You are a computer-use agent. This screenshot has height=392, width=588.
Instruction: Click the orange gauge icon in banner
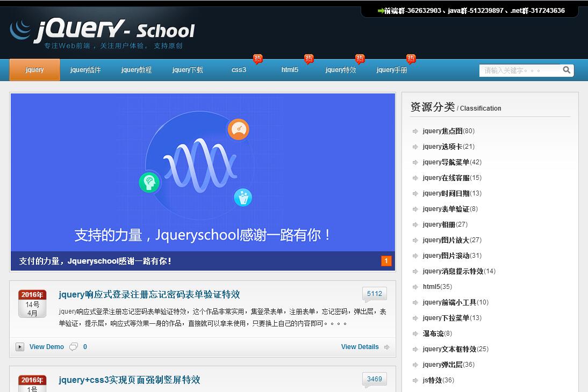(x=238, y=129)
